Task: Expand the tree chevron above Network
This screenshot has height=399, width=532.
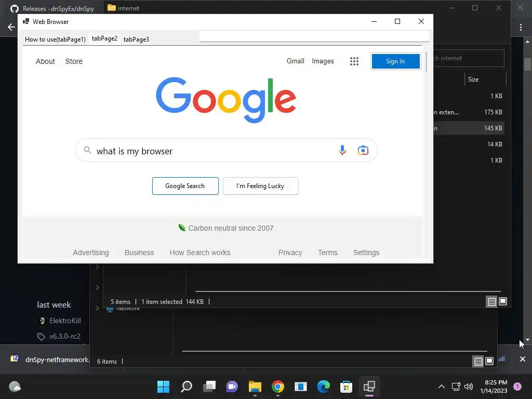Action: pos(97,288)
